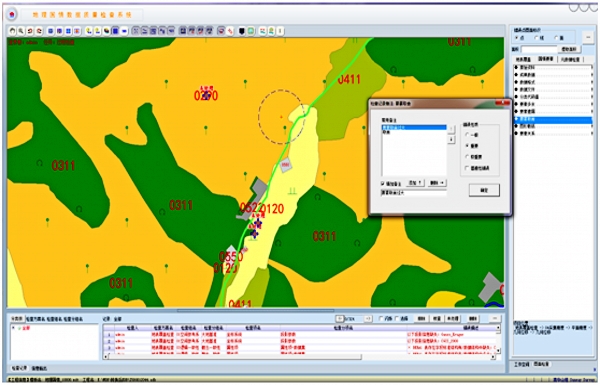Image resolution: width=600 pixels, height=385 pixels.
Task: Click the confirm button in the dialog
Action: 484,190
